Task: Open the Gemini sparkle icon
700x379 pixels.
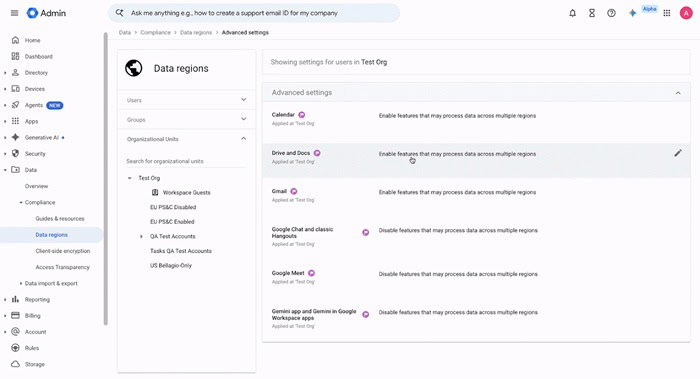Action: click(x=632, y=13)
